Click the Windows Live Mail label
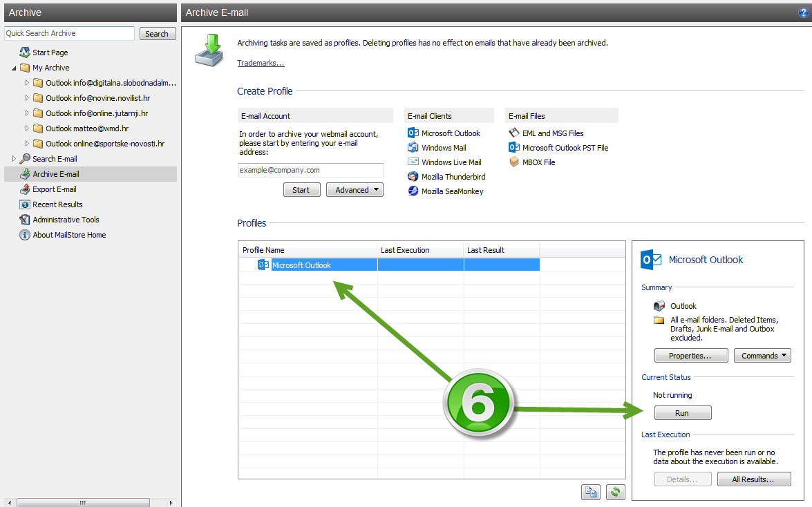The width and height of the screenshot is (812, 507). click(x=451, y=162)
